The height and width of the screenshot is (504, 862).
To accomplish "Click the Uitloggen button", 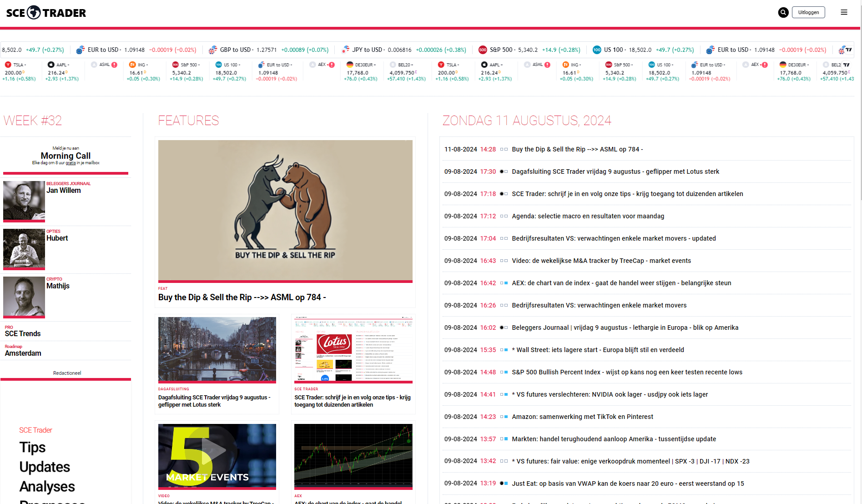I will 808,12.
